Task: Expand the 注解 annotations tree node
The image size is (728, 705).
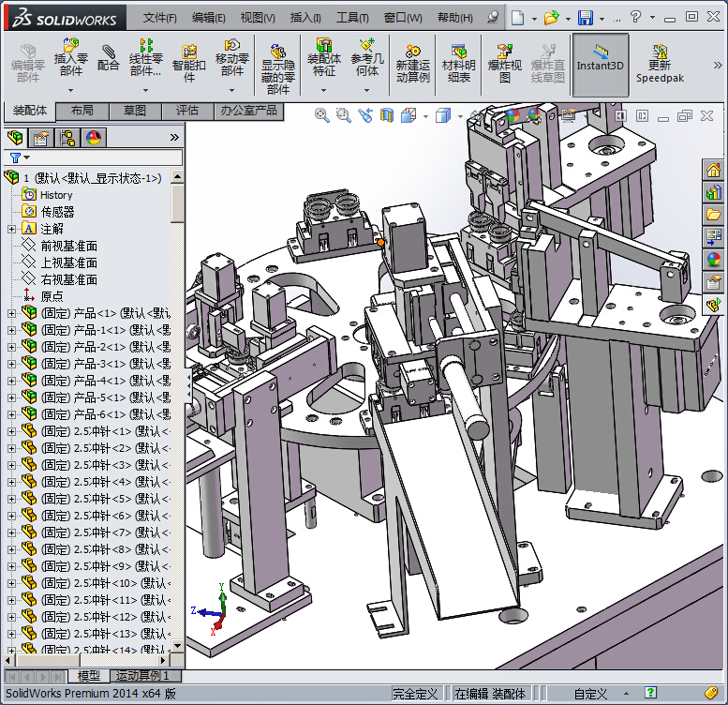Action: tap(11, 229)
